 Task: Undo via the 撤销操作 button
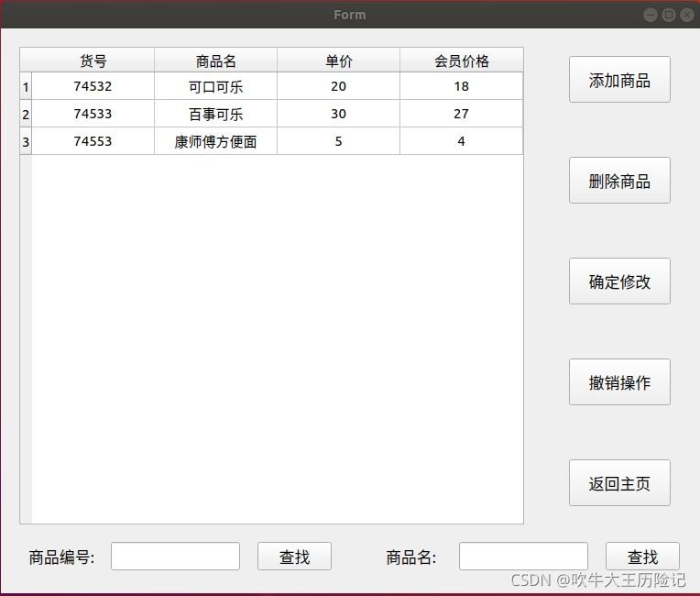point(619,382)
